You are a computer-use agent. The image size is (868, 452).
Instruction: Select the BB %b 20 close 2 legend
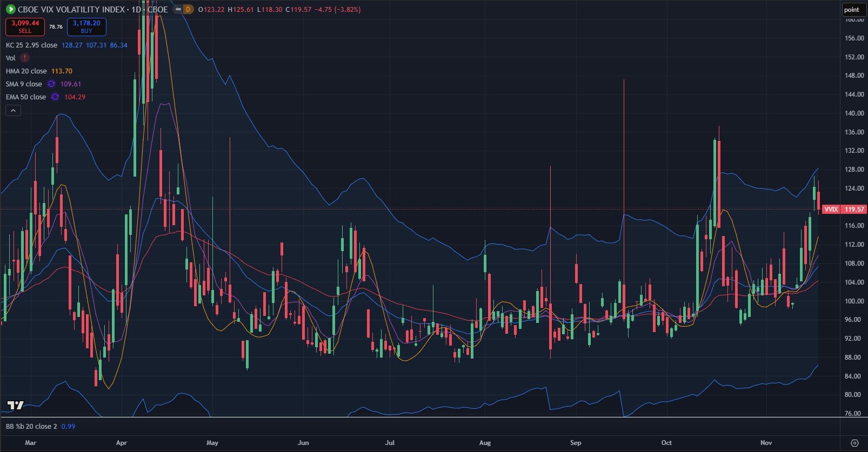31,426
